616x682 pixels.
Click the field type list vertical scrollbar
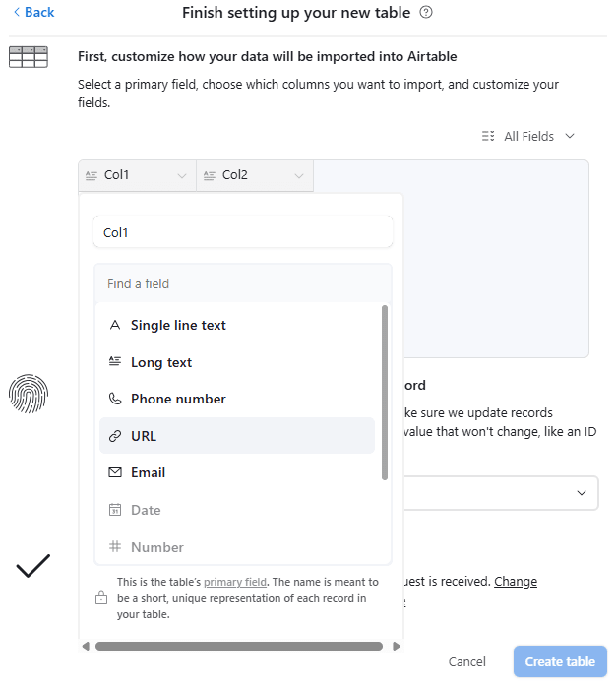click(385, 394)
